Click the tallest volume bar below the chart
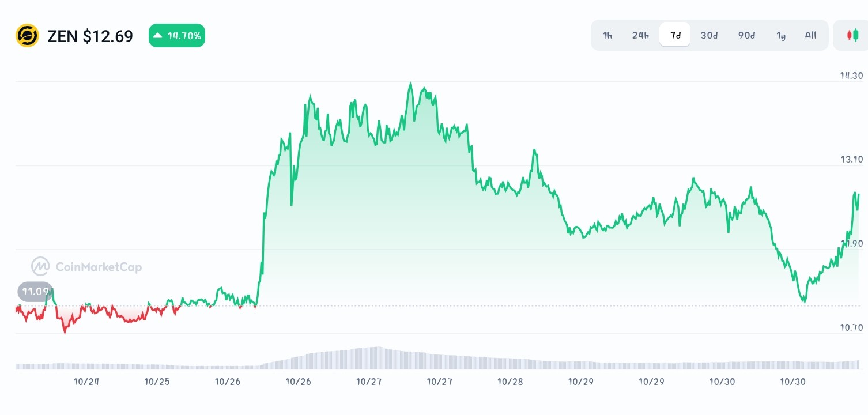Image resolution: width=868 pixels, height=415 pixels. pos(378,354)
